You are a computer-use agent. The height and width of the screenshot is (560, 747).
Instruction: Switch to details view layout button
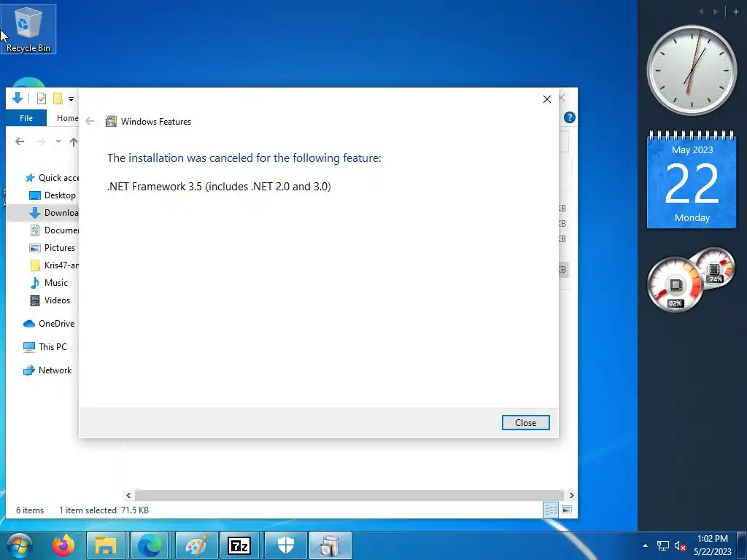pos(551,510)
